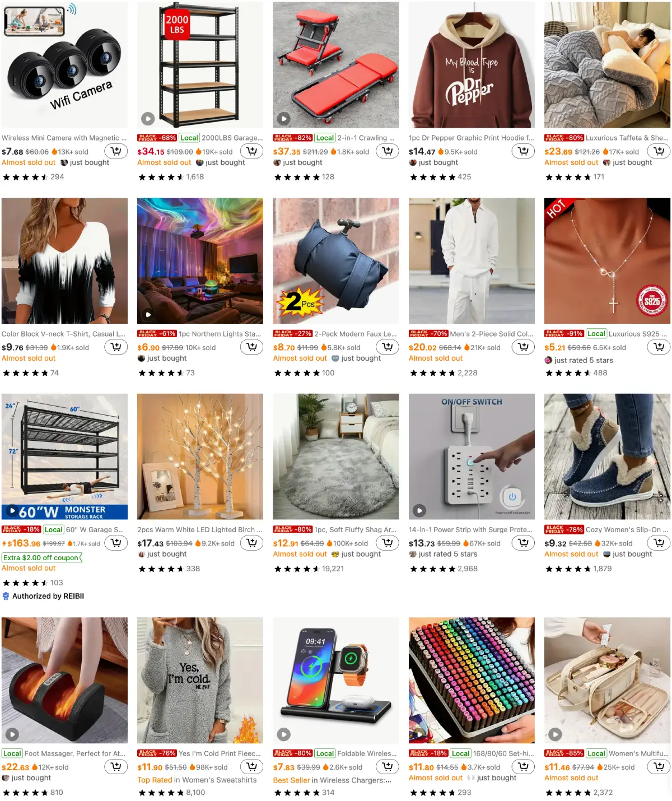
Task: Add Northern Lights projector to cart
Action: 252,347
